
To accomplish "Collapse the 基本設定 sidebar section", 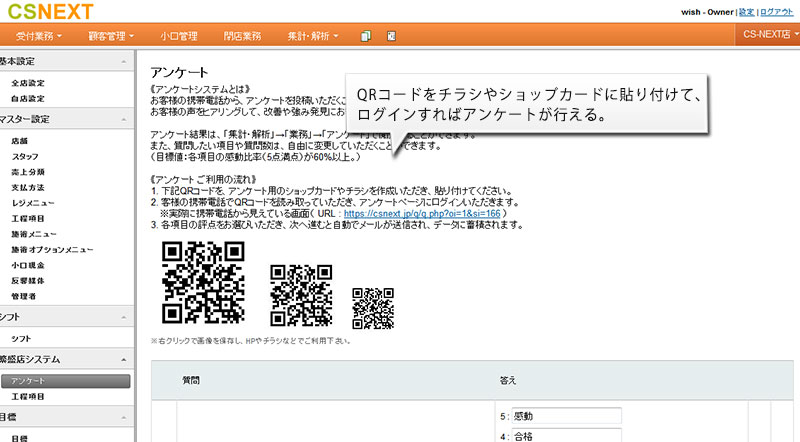I will pyautogui.click(x=66, y=61).
